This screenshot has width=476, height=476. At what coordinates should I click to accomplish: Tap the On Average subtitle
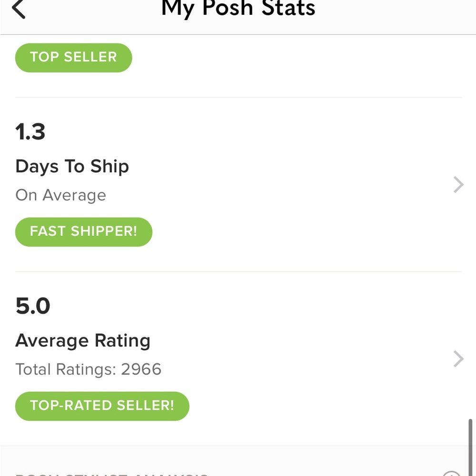[61, 195]
